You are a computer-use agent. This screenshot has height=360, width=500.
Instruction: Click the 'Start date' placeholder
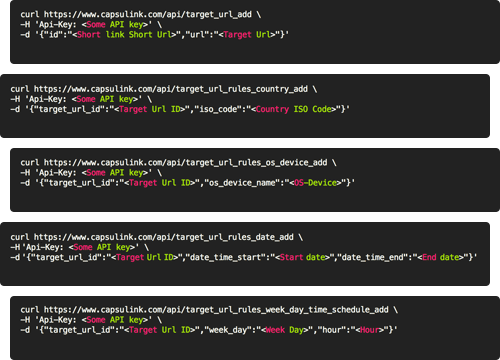(x=303, y=257)
